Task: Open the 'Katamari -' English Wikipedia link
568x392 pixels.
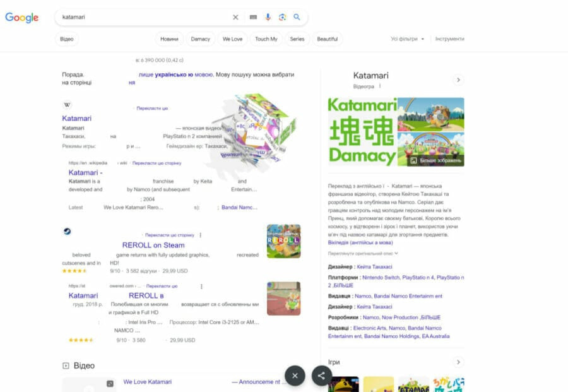Action: [x=85, y=173]
